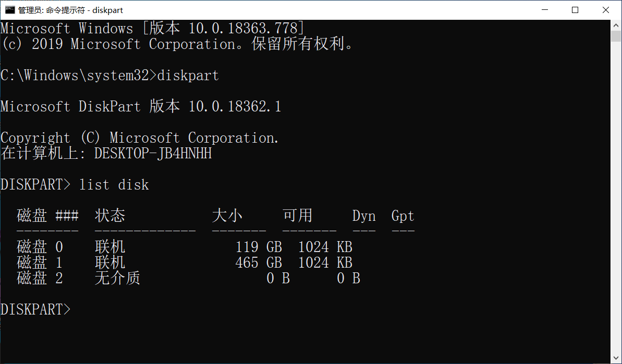Click the window title text in the title bar
Viewport: 622px width, 364px height.
(x=70, y=10)
